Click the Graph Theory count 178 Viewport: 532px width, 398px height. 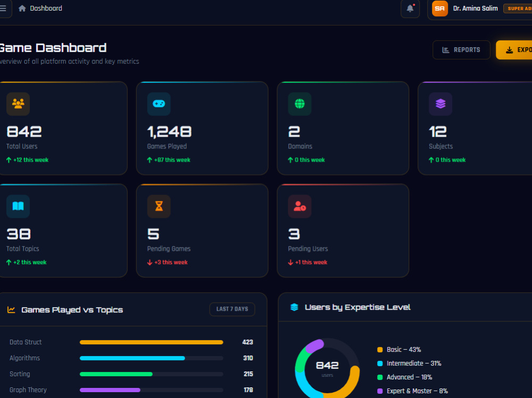[x=248, y=390]
